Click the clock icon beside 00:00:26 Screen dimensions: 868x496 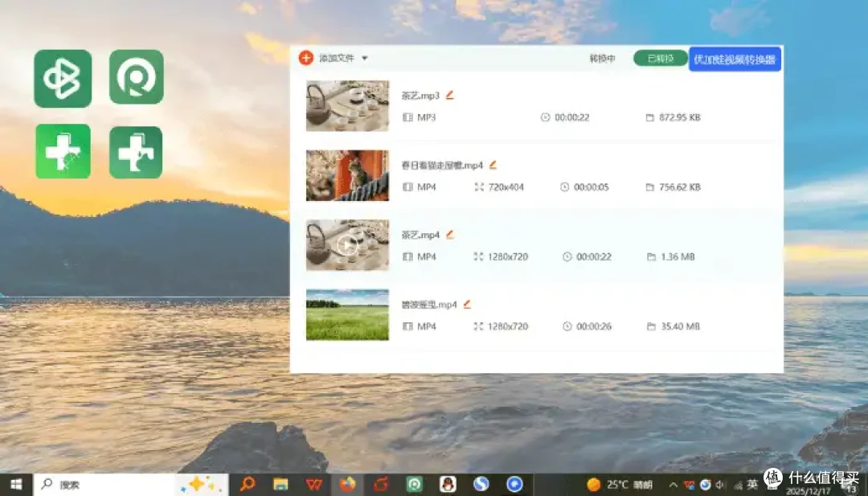coord(567,326)
